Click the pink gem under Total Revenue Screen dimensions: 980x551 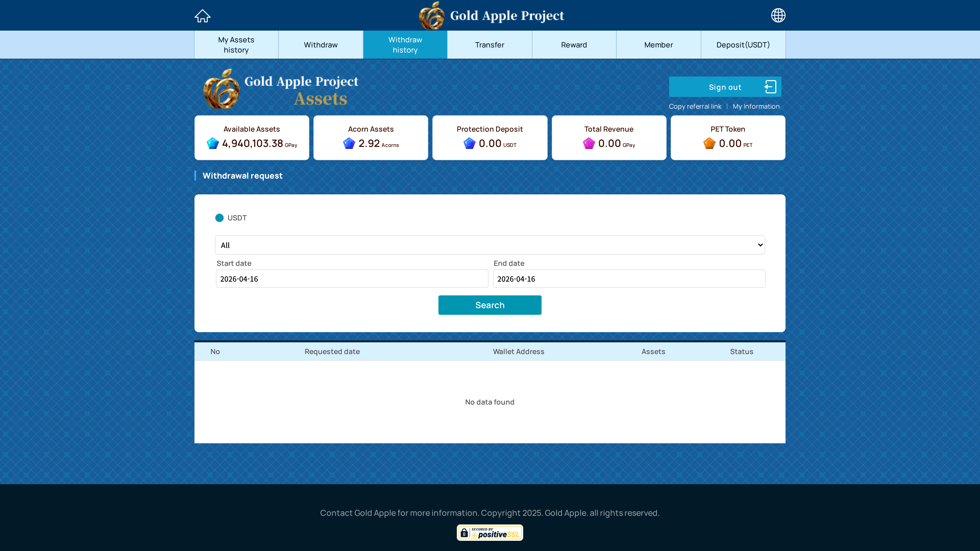589,143
